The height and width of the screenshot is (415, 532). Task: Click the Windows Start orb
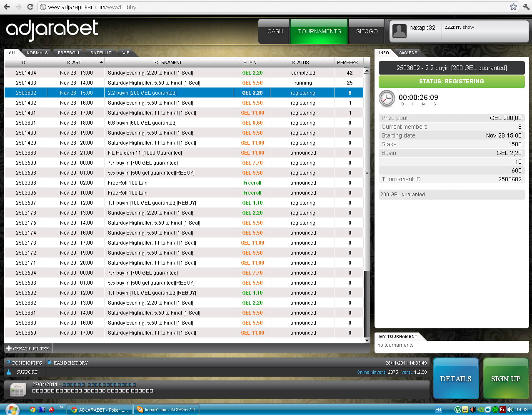click(12, 410)
